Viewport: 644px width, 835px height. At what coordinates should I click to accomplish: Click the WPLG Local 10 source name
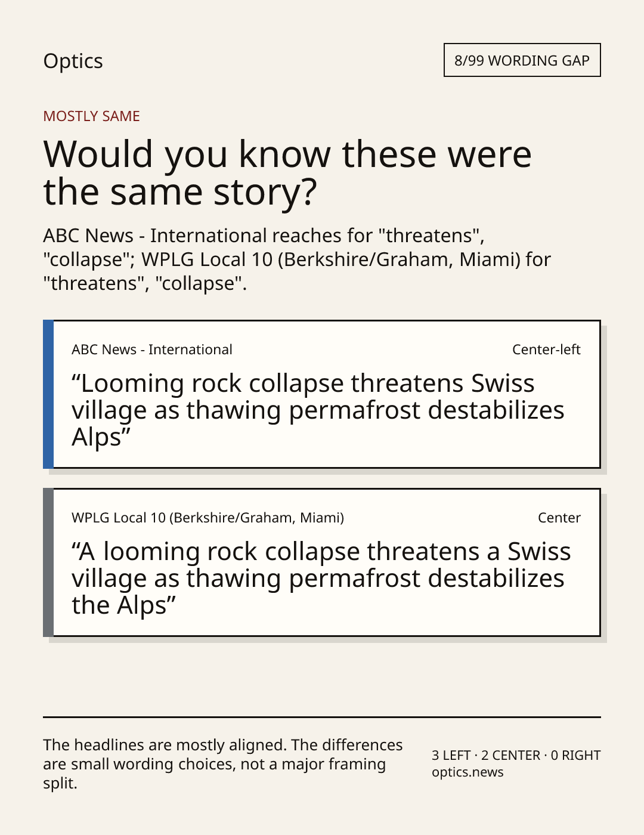[208, 518]
